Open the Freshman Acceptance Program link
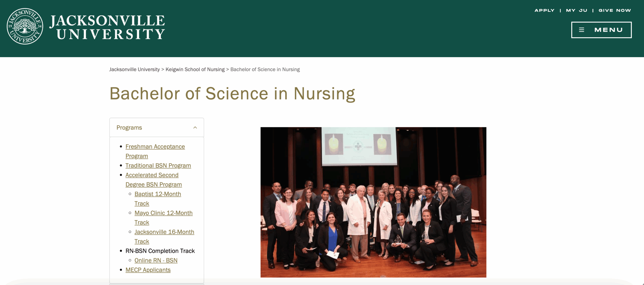Image resolution: width=644 pixels, height=285 pixels. (155, 151)
